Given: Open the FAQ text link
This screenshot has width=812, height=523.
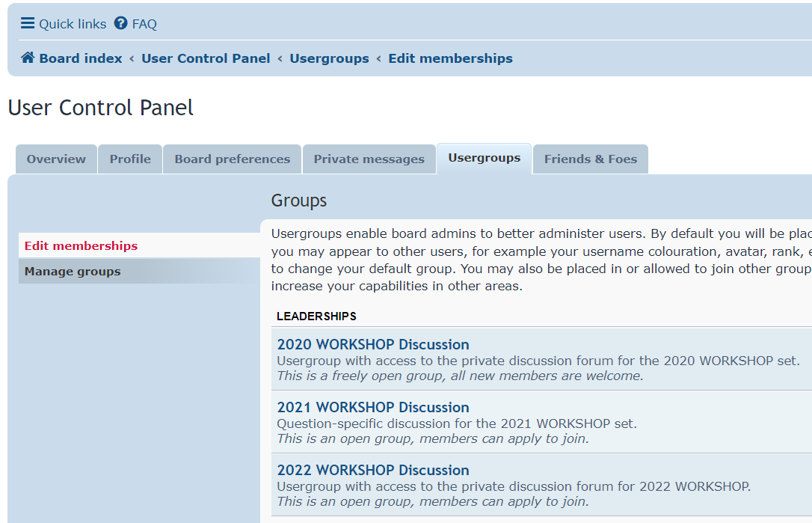Looking at the screenshot, I should (x=144, y=24).
